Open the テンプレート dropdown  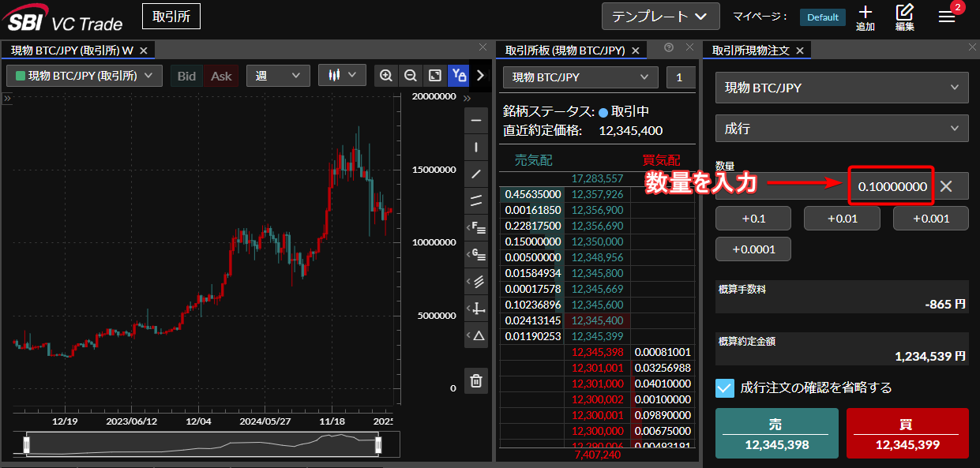pyautogui.click(x=660, y=16)
